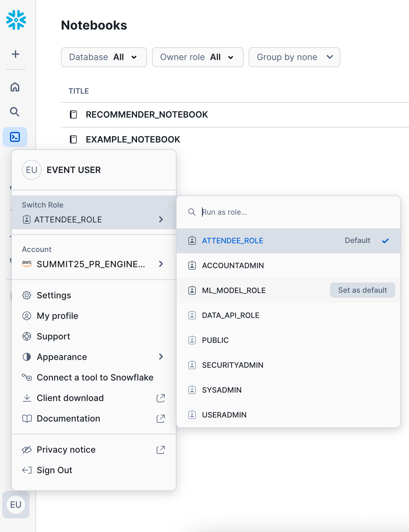Click the Documentation book icon
The image size is (409, 532).
click(x=27, y=418)
